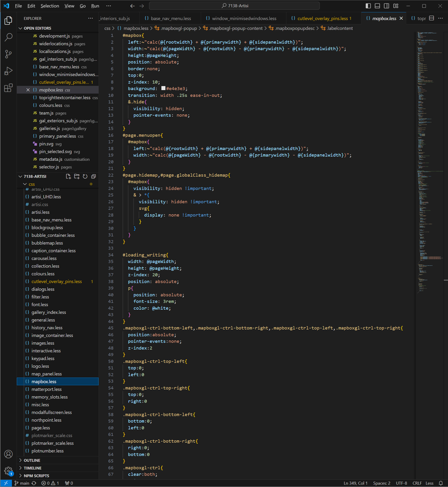Open pin_selected.svg in Open Editors

click(57, 152)
